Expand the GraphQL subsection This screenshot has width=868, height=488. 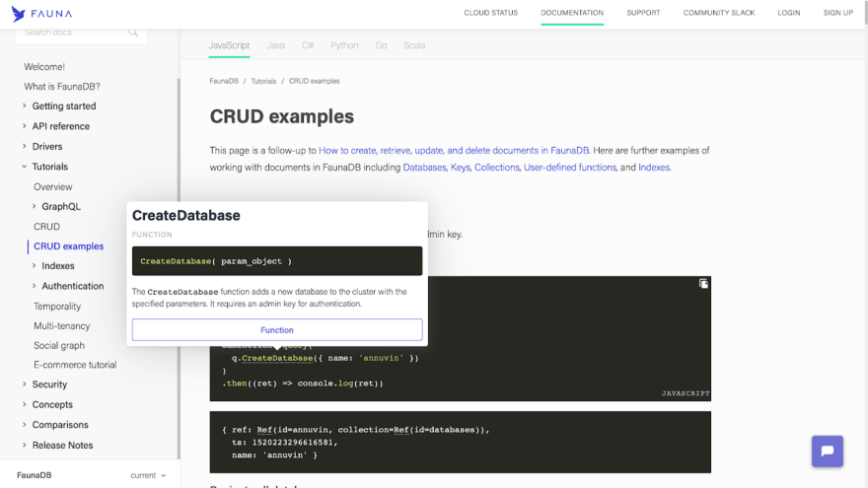tap(35, 206)
